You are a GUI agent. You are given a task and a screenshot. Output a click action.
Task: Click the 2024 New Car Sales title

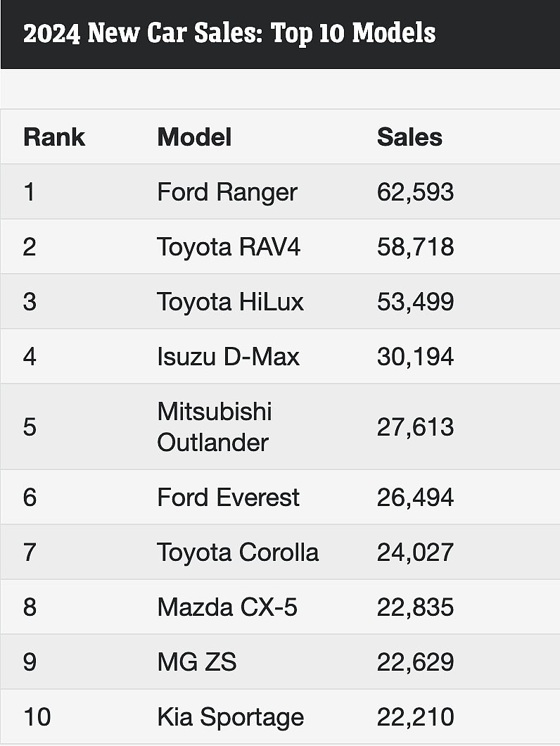tap(229, 33)
